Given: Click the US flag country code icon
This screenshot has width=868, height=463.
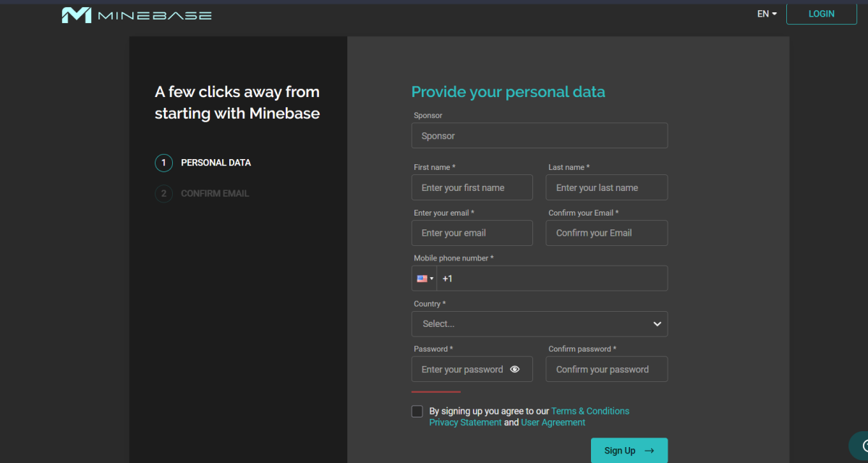Looking at the screenshot, I should pyautogui.click(x=422, y=279).
